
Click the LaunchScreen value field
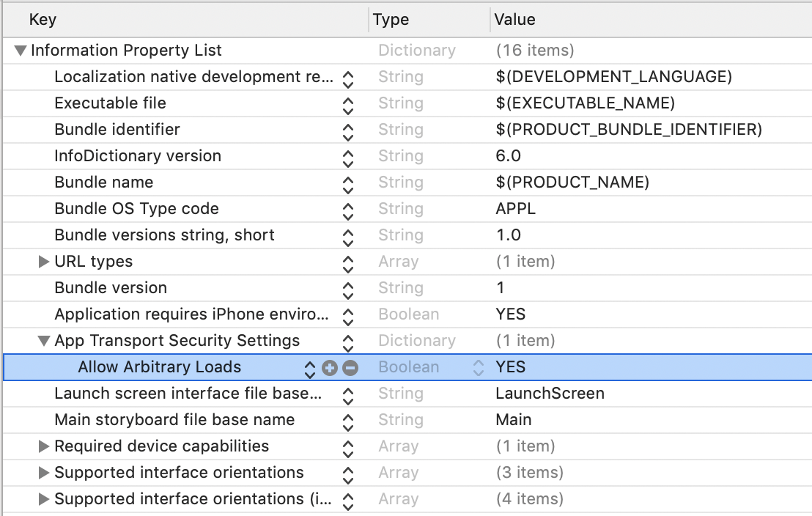click(x=550, y=394)
